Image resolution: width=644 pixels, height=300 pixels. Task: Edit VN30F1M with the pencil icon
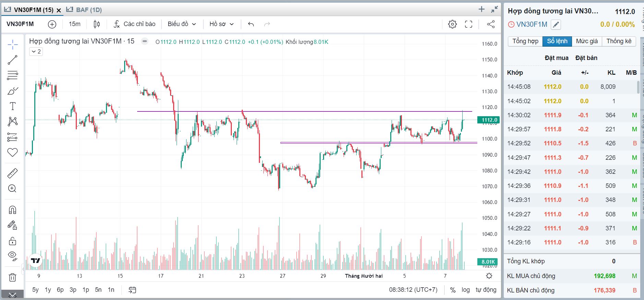pyautogui.click(x=556, y=25)
